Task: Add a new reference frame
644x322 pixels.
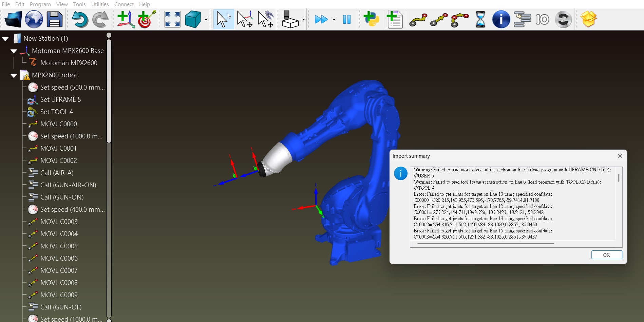Action: tap(126, 19)
